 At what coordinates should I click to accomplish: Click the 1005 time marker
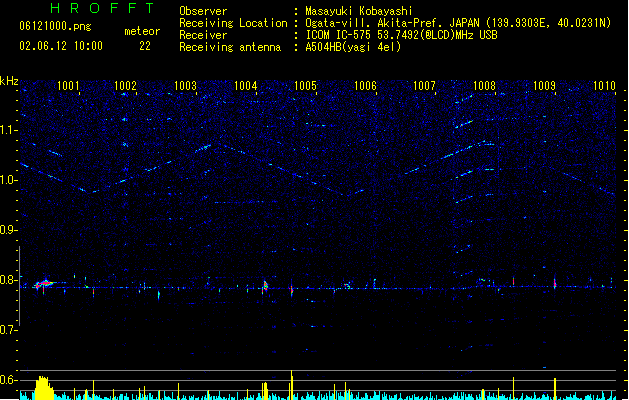pyautogui.click(x=305, y=86)
